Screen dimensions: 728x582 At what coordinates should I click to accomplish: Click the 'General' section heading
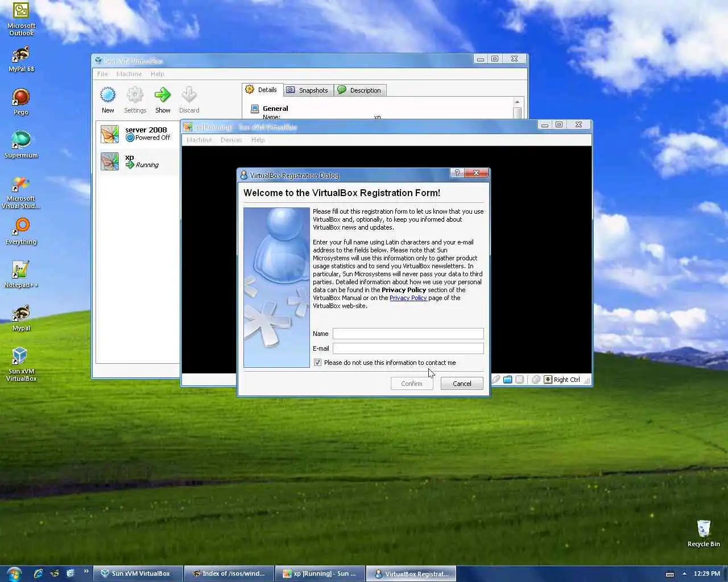click(275, 109)
